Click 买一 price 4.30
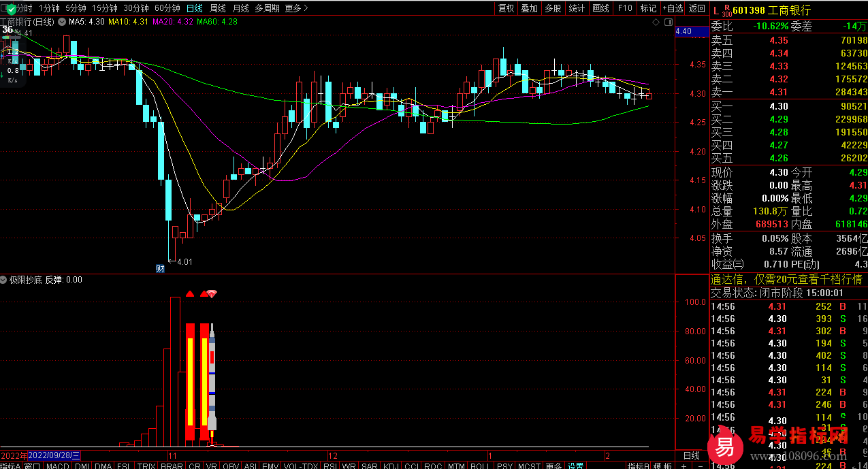 (779, 106)
